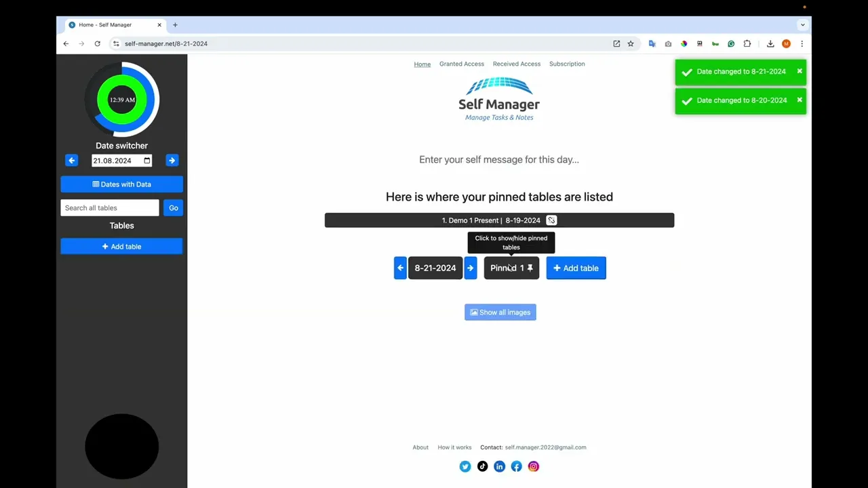The height and width of the screenshot is (488, 868).
Task: Unpin the Demo 1 Present table
Action: [x=551, y=220]
